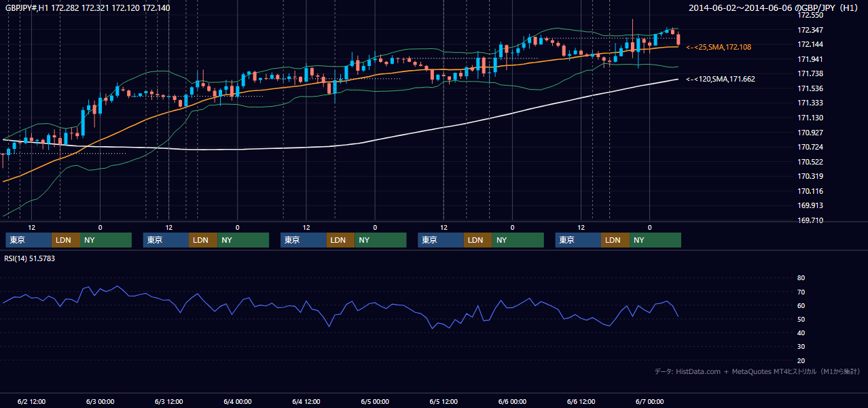This screenshot has width=868, height=408.
Task: Select the 120 SMA 171.662 label
Action: point(721,79)
